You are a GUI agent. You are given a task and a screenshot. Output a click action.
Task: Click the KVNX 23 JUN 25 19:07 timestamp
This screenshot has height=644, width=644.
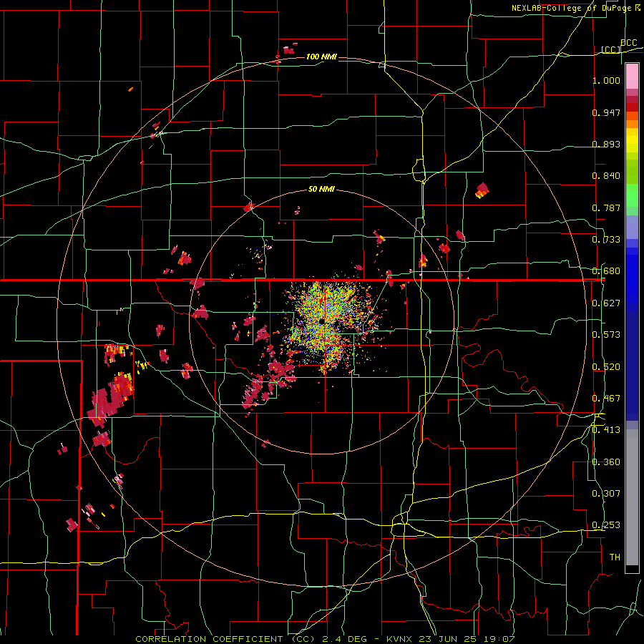[451, 639]
